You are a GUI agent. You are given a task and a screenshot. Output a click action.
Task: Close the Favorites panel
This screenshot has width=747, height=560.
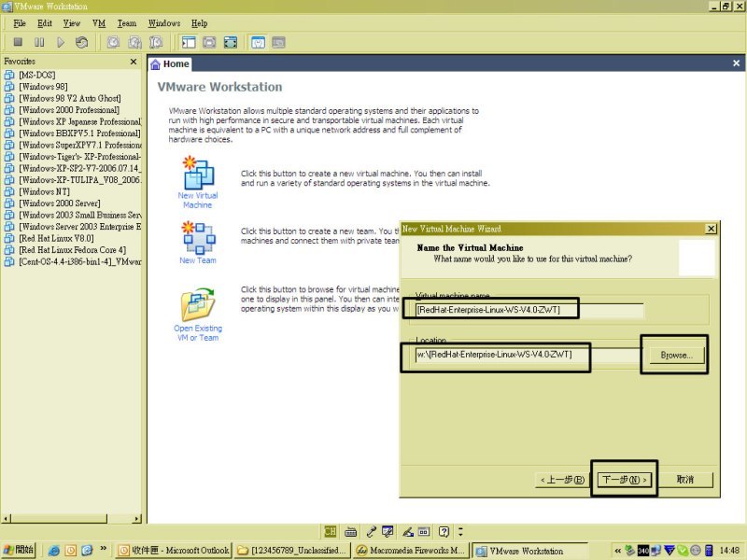[134, 62]
